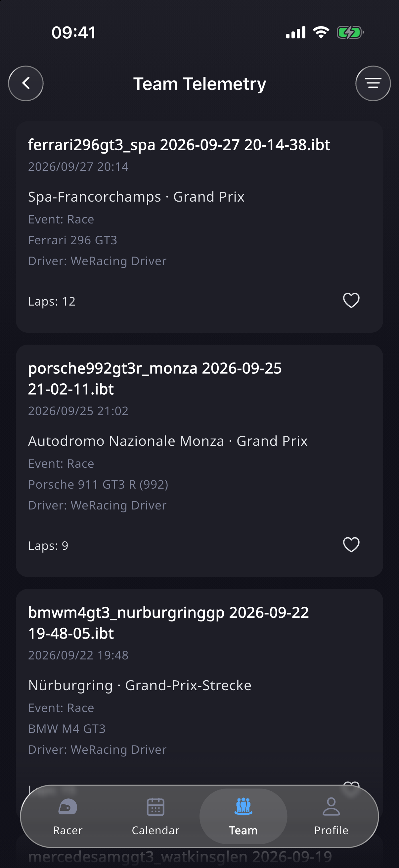Check the battery charging status icon

click(x=350, y=33)
